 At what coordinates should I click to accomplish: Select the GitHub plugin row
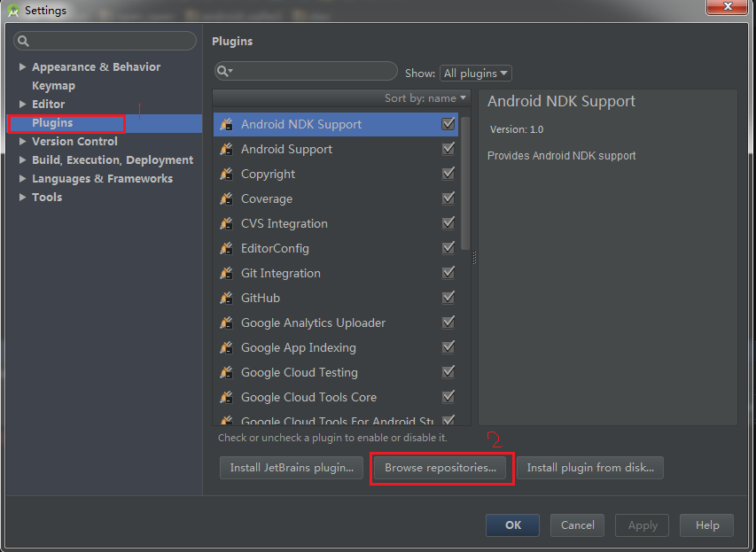tap(336, 298)
